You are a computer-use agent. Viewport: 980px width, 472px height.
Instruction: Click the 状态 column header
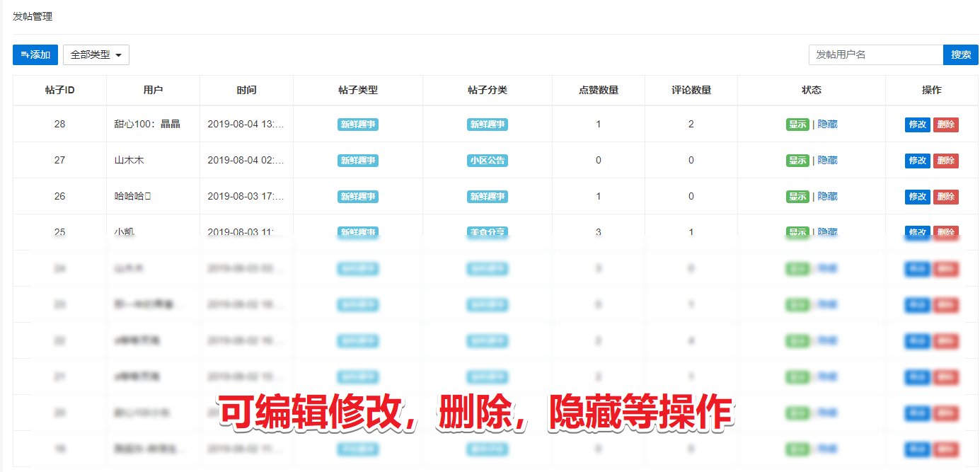coord(812,91)
